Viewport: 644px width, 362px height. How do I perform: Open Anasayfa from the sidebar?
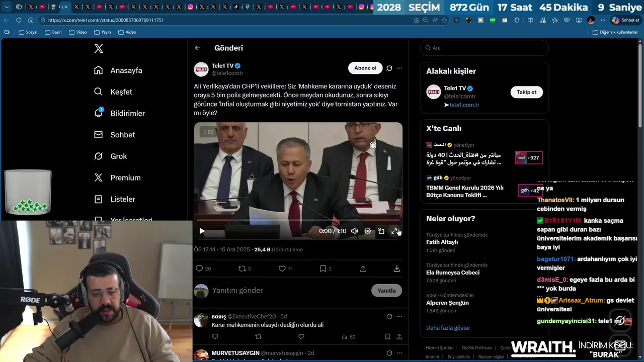click(x=118, y=70)
